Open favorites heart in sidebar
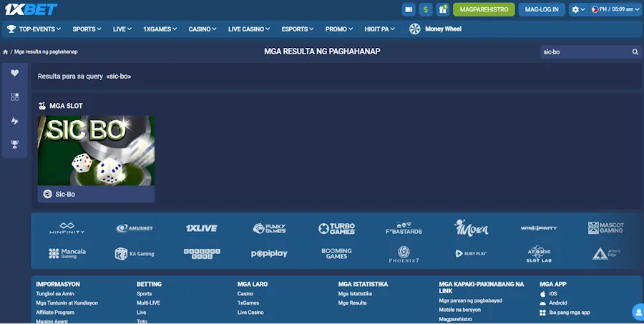The width and height of the screenshot is (644, 324). point(15,73)
